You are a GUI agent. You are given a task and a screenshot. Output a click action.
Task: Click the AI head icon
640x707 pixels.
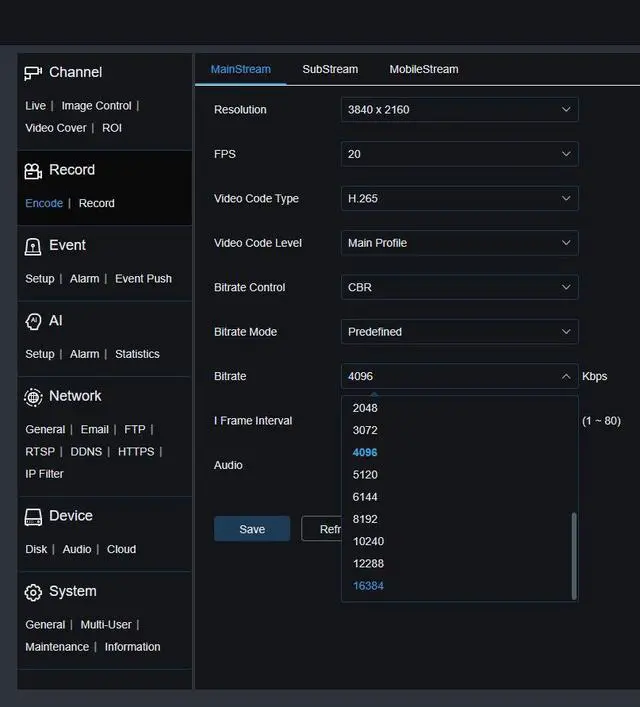pos(33,321)
